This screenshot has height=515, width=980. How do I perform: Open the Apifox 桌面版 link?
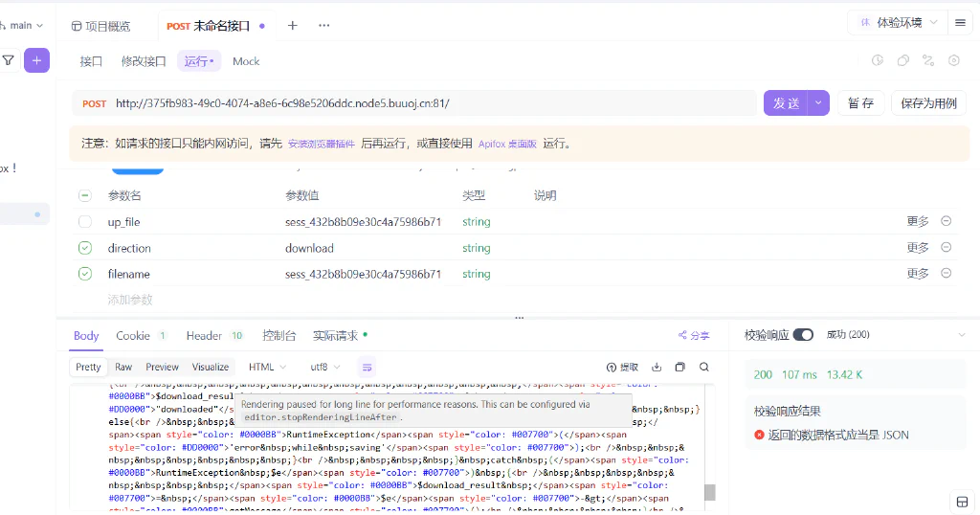point(507,144)
